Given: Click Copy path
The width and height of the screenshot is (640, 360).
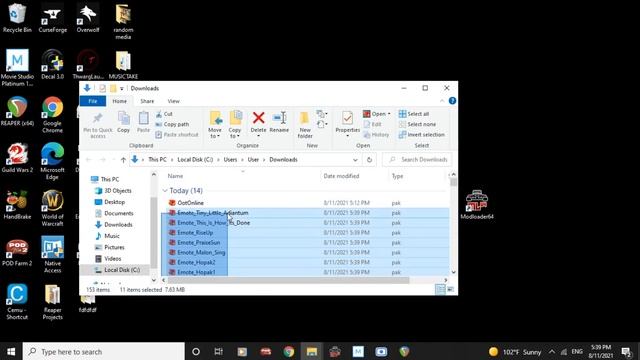Looking at the screenshot, I should (x=172, y=124).
